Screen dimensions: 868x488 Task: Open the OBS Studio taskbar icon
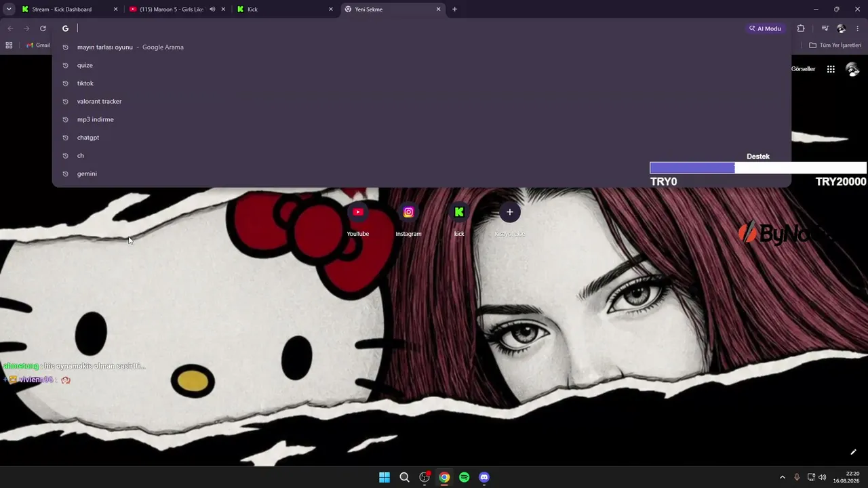[x=425, y=477]
